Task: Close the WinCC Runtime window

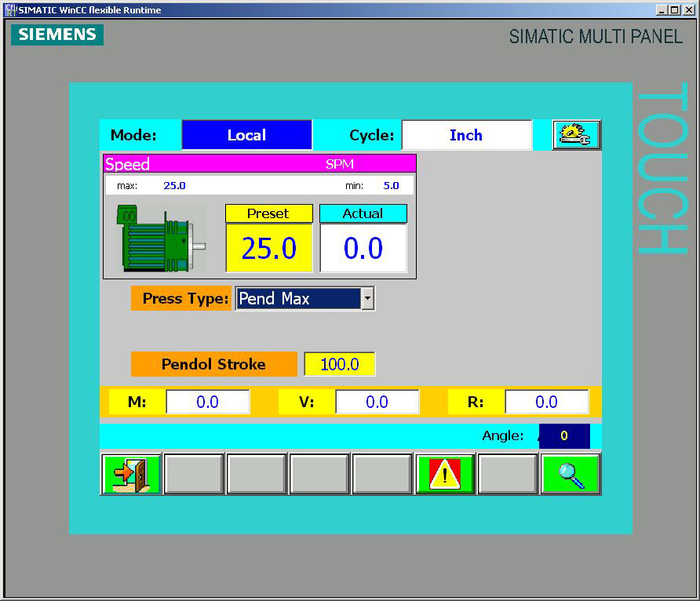Action: point(689,10)
